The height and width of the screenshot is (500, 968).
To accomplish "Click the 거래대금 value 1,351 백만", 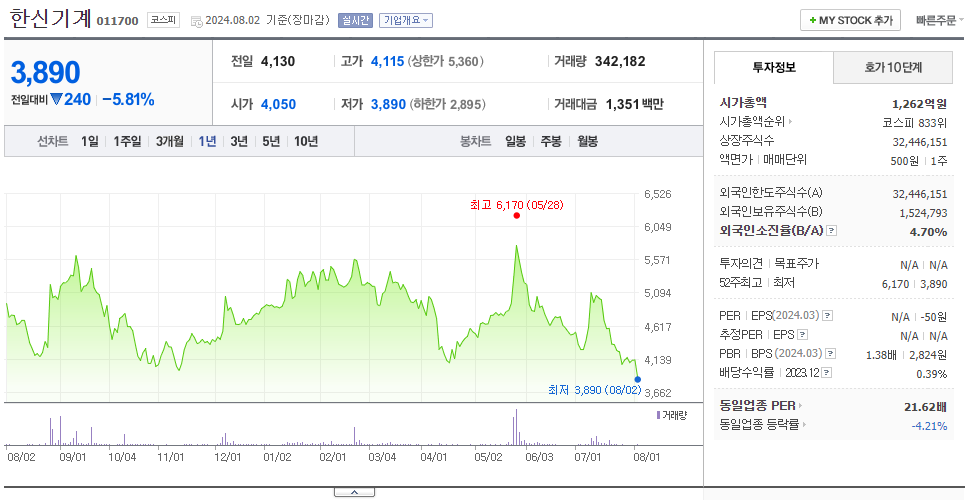I will coord(635,104).
